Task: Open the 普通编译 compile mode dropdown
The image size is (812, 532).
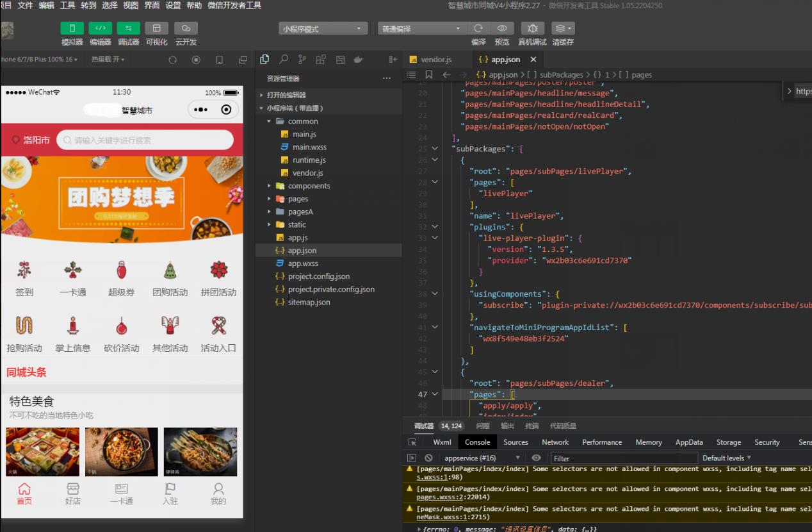Action: [x=421, y=29]
